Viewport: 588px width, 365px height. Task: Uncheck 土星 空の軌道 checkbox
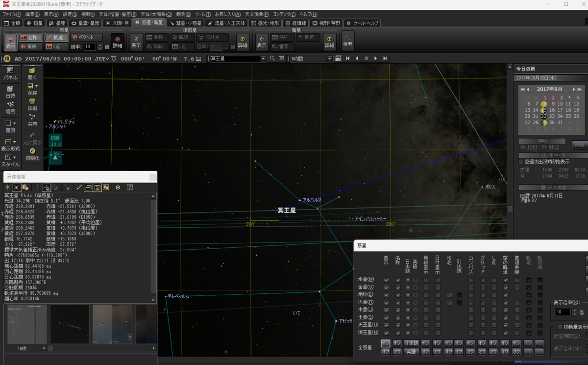(x=505, y=318)
